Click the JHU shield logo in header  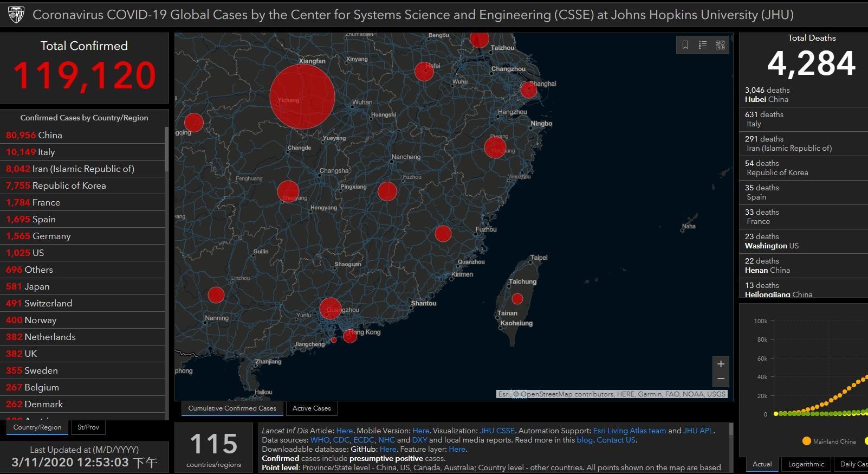point(16,15)
